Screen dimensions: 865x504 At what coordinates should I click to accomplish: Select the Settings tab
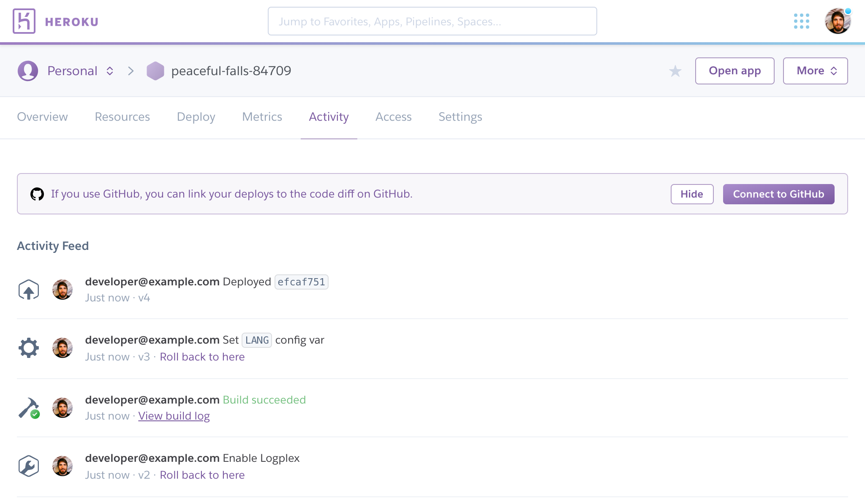pyautogui.click(x=460, y=117)
